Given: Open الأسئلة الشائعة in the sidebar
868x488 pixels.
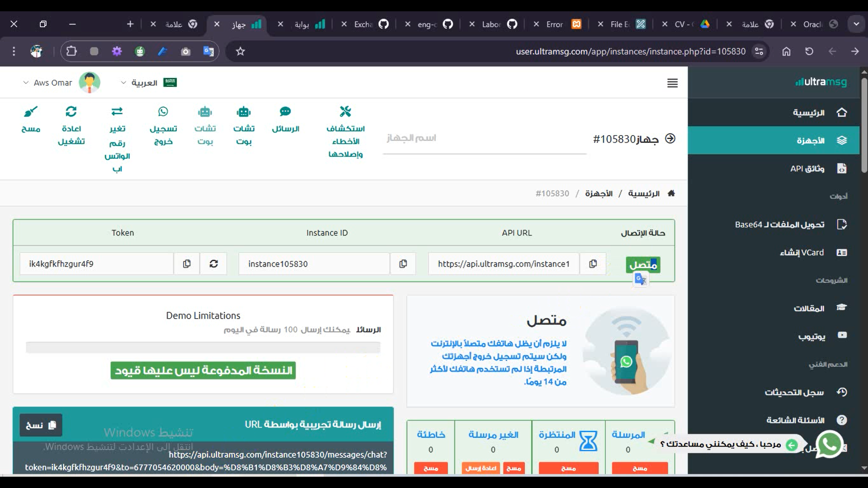Looking at the screenshot, I should [774, 420].
